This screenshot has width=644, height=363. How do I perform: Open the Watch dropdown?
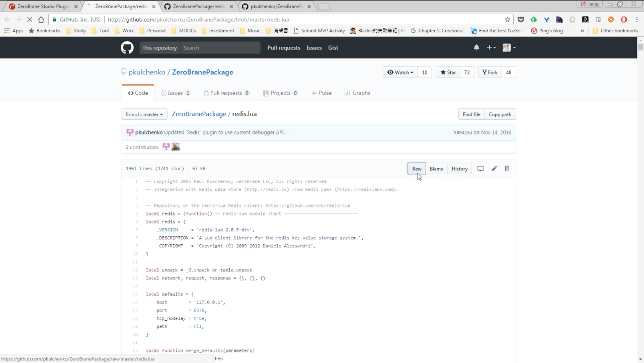pos(400,72)
